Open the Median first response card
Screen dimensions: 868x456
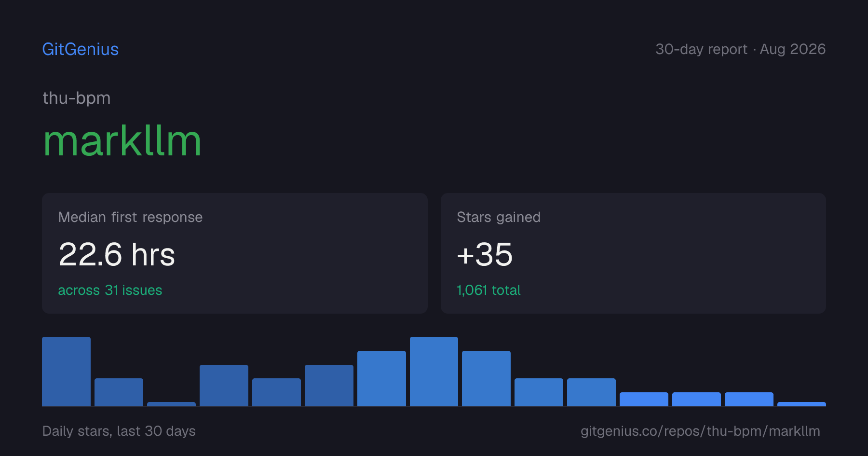point(235,253)
